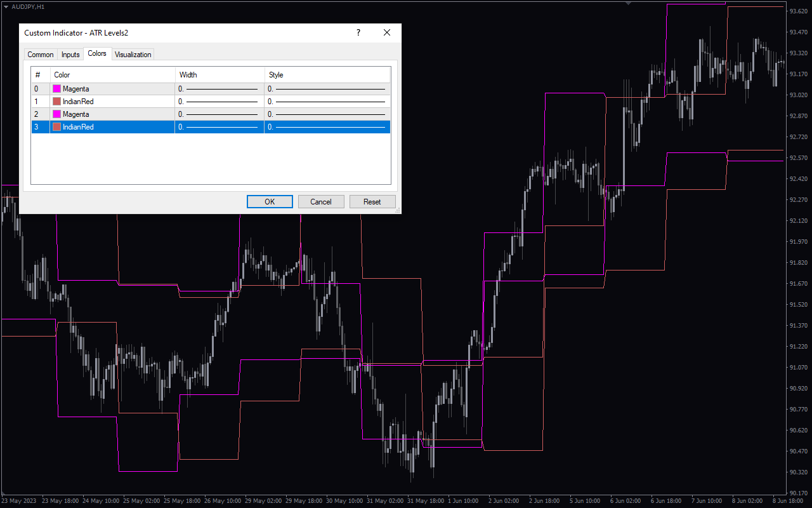Viewport: 812px width, 508px height.
Task: Open line style selector for row 3
Action: click(x=327, y=127)
